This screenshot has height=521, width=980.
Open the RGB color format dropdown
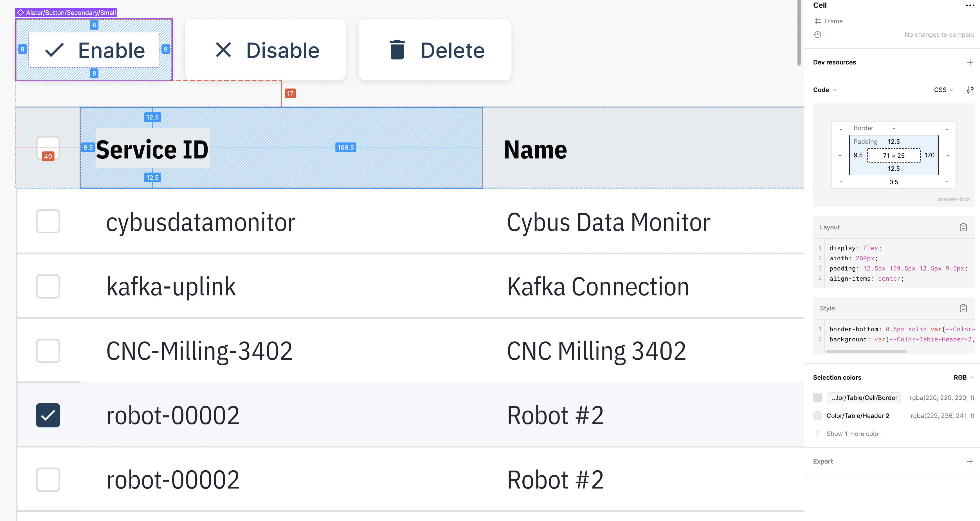coord(963,377)
